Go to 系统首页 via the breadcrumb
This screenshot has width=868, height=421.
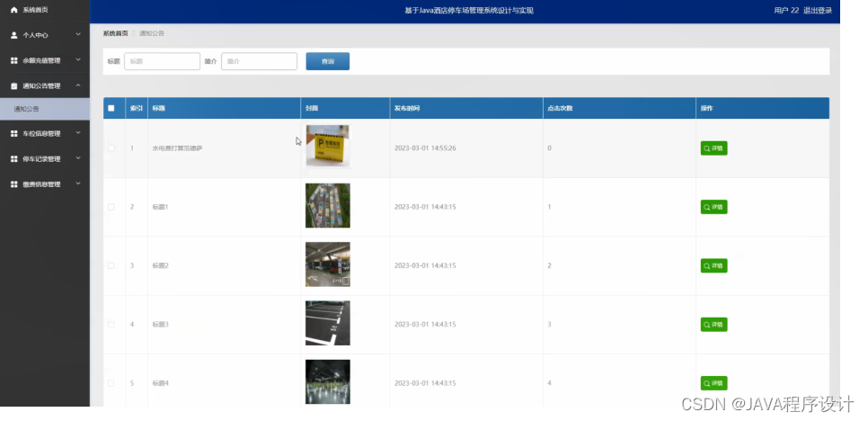pos(115,33)
